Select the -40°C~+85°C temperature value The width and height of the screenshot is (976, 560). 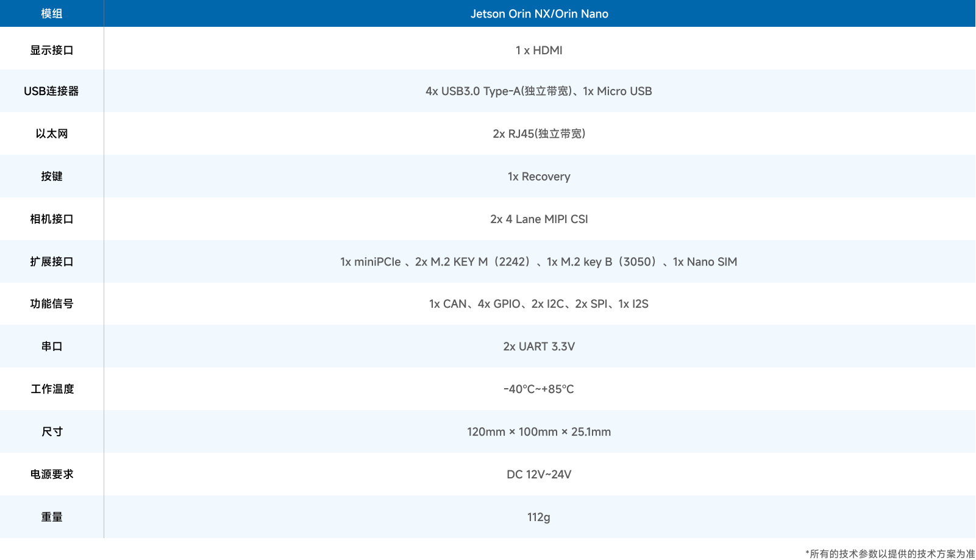pos(539,389)
